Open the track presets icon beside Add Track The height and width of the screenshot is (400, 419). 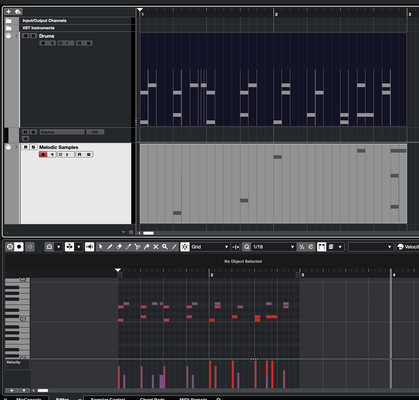(x=18, y=12)
